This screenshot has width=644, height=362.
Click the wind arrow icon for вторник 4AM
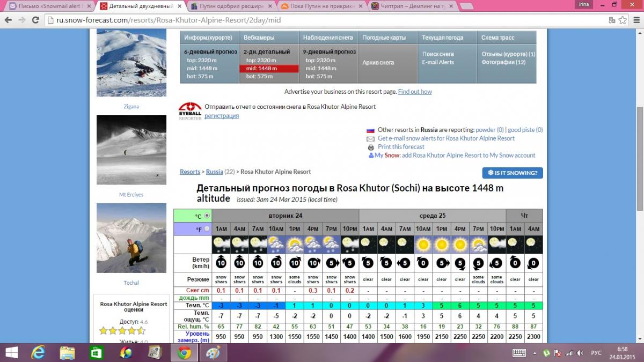[239, 263]
